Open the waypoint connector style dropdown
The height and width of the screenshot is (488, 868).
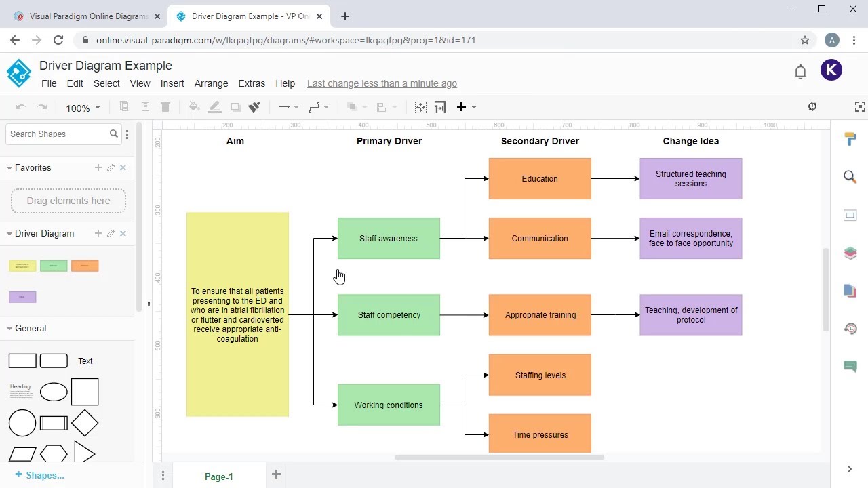click(x=319, y=107)
